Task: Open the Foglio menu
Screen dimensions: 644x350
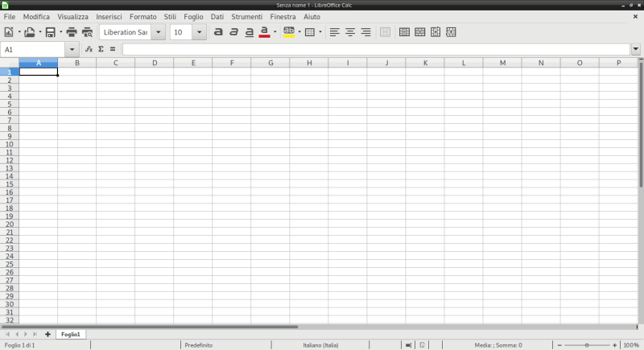Action: click(x=193, y=17)
